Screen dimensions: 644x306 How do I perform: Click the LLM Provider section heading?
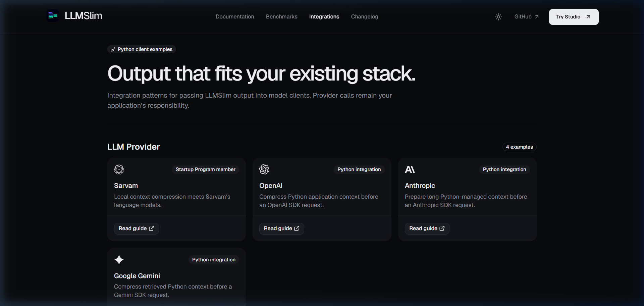coord(133,147)
